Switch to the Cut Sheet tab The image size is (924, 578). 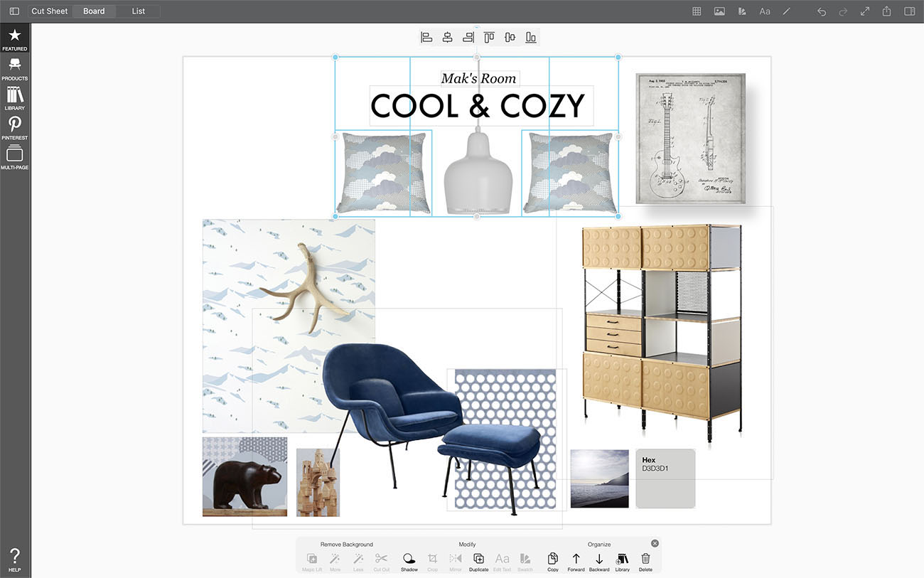point(50,11)
